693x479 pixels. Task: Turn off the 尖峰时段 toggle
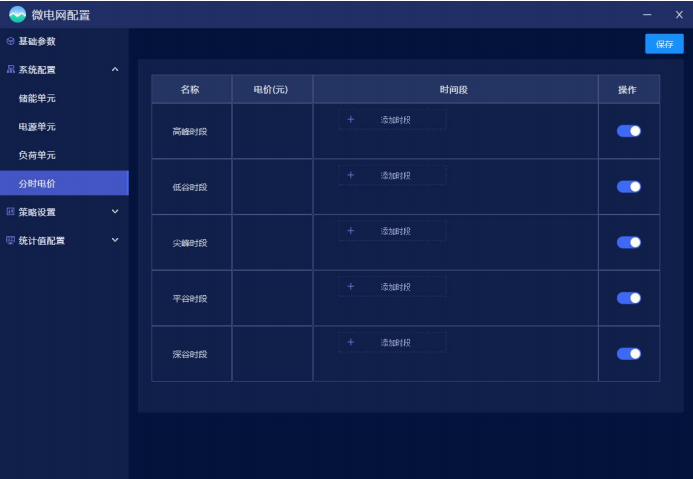[628, 242]
